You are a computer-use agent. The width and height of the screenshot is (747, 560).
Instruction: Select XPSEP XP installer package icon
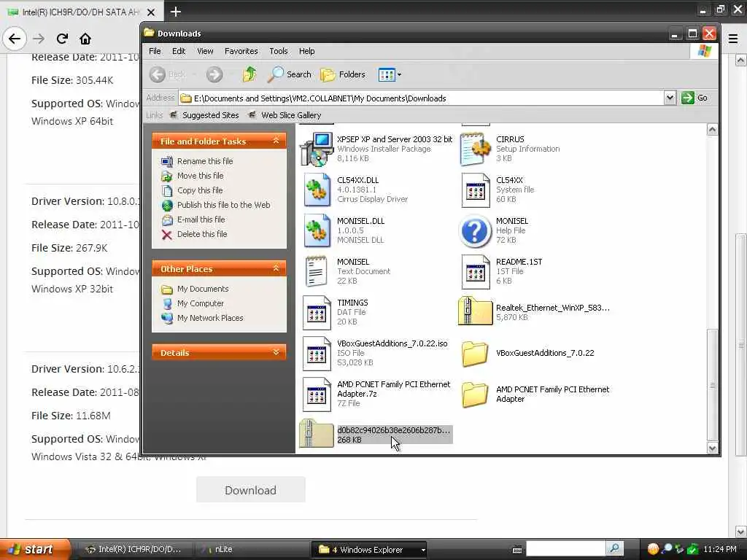(317, 149)
